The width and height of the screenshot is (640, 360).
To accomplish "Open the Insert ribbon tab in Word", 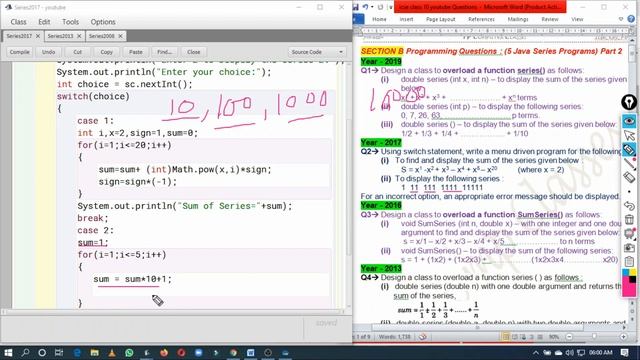I will (x=406, y=19).
